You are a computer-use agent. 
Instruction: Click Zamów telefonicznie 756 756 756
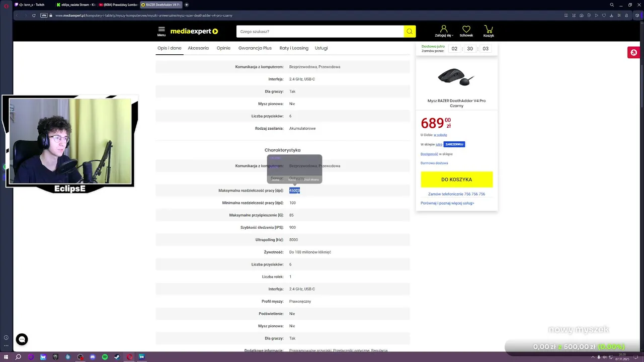tap(456, 194)
